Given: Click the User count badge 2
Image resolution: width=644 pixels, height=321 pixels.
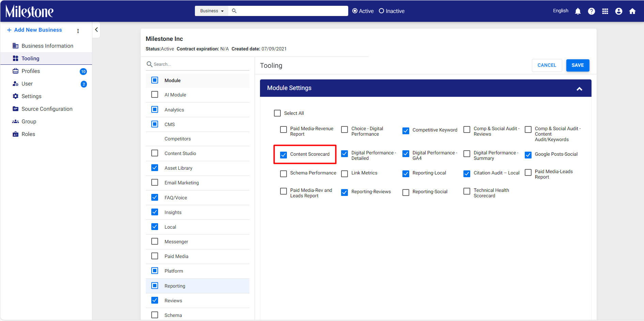Looking at the screenshot, I should pyautogui.click(x=84, y=84).
